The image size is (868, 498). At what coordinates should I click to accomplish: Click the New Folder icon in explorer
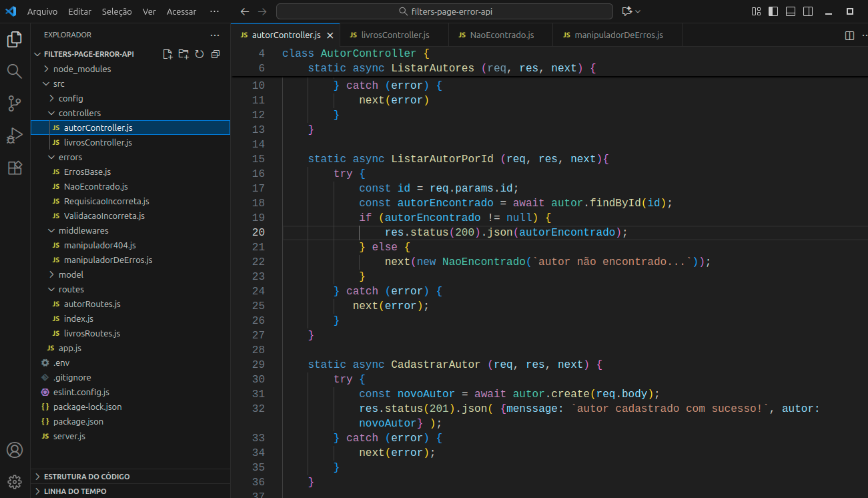[183, 54]
